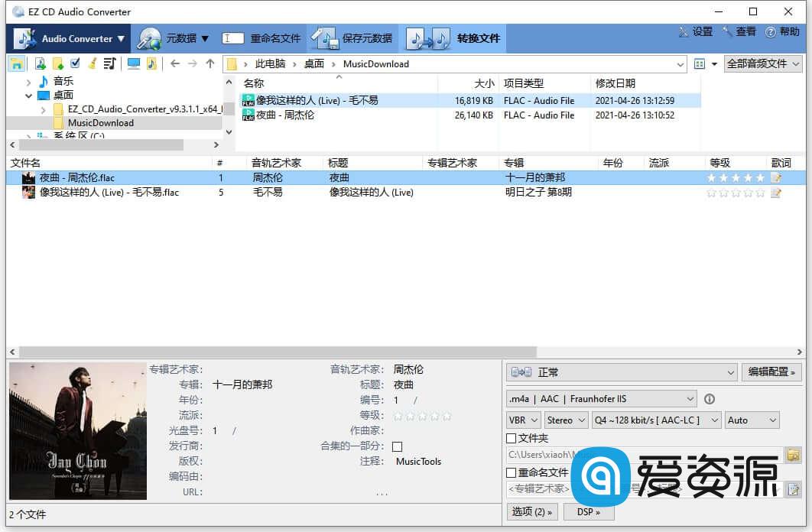Image resolution: width=812 pixels, height=532 pixels.
Task: Select the Audio Converter tool
Action: click(x=67, y=38)
